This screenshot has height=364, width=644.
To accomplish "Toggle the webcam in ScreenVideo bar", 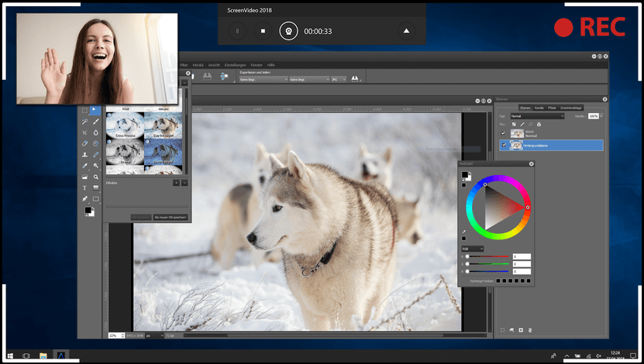I will (x=288, y=31).
